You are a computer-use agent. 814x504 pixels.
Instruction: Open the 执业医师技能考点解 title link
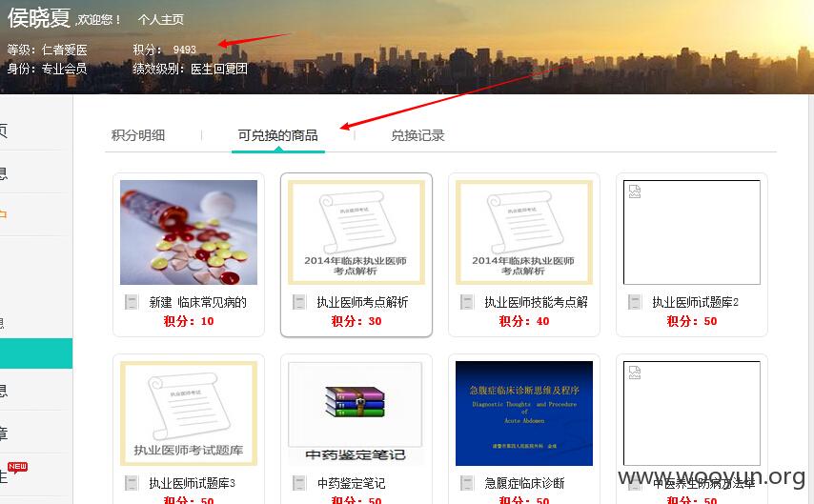pyautogui.click(x=537, y=302)
